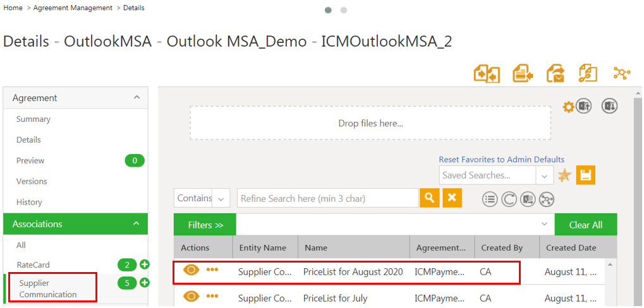Click the orange save search disk icon
Viewport: 644px width, 308px height.
pos(585,175)
